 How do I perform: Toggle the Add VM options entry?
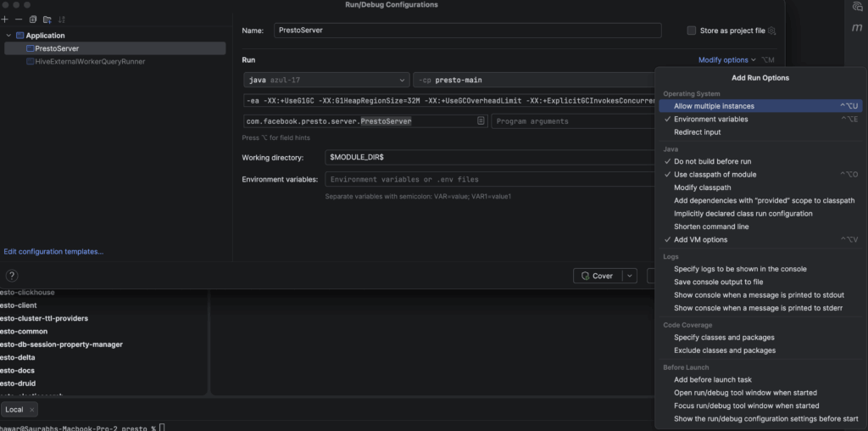pos(700,240)
